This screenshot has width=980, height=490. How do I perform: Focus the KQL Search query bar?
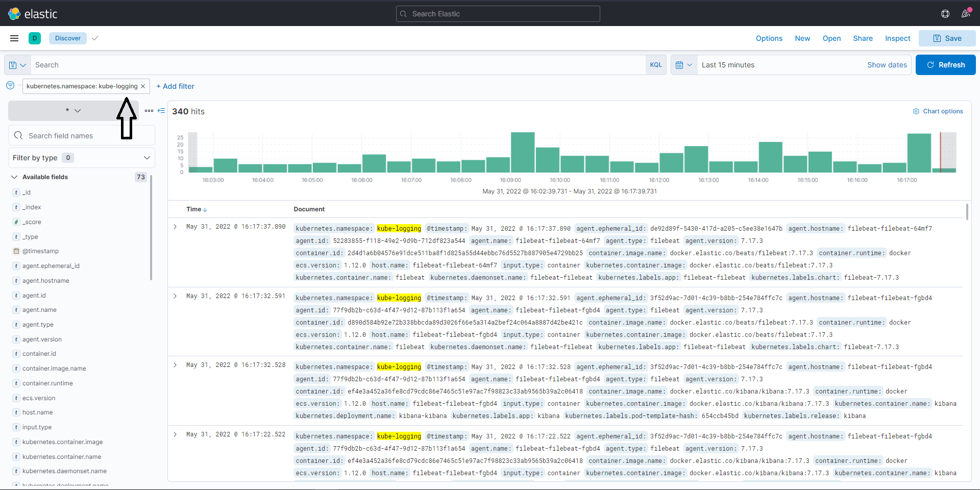pos(338,65)
